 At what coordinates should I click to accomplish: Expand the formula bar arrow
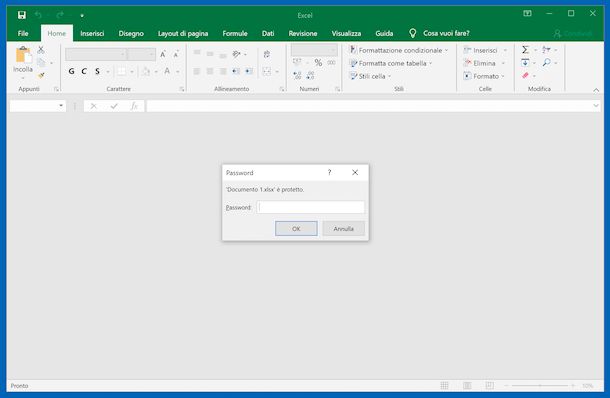click(596, 105)
